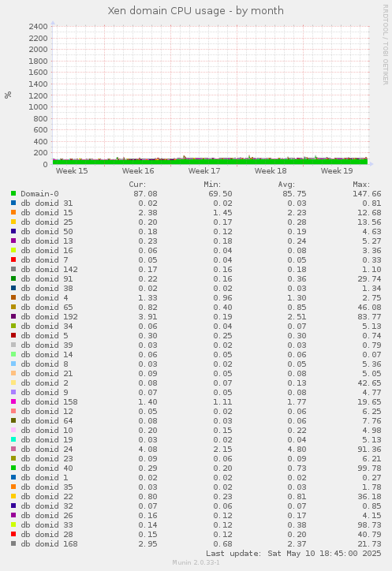Viewport: 392px width, 571px height.
Task: Select the db domid 19 legend label
Action: pos(47,440)
